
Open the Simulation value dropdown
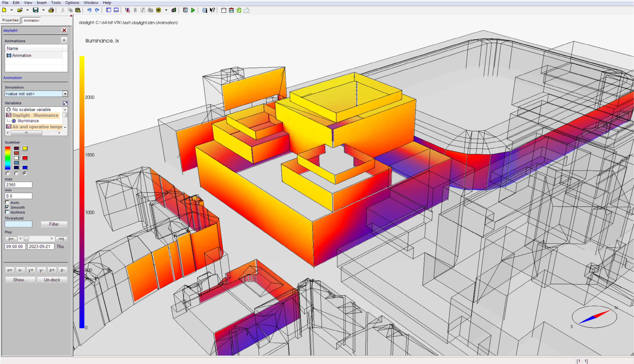click(65, 94)
